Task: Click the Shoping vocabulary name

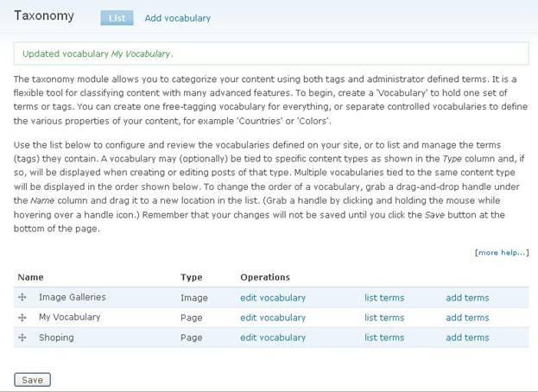Action: pyautogui.click(x=56, y=338)
